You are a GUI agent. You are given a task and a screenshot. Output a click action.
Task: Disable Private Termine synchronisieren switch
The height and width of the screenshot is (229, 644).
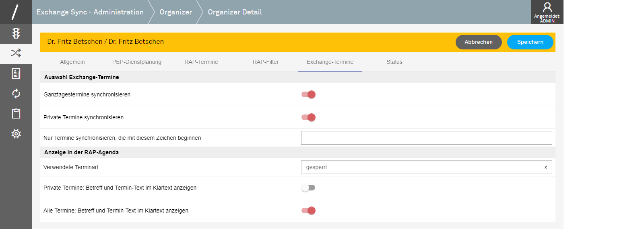click(308, 117)
